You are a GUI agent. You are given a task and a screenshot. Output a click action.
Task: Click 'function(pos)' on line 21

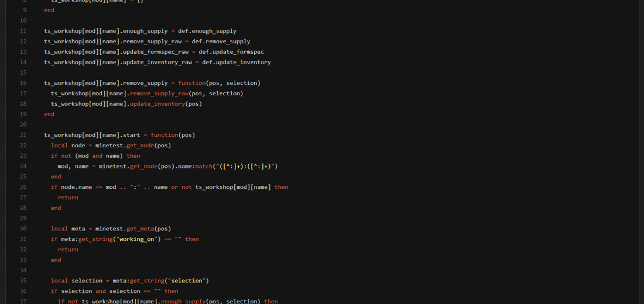coord(173,135)
